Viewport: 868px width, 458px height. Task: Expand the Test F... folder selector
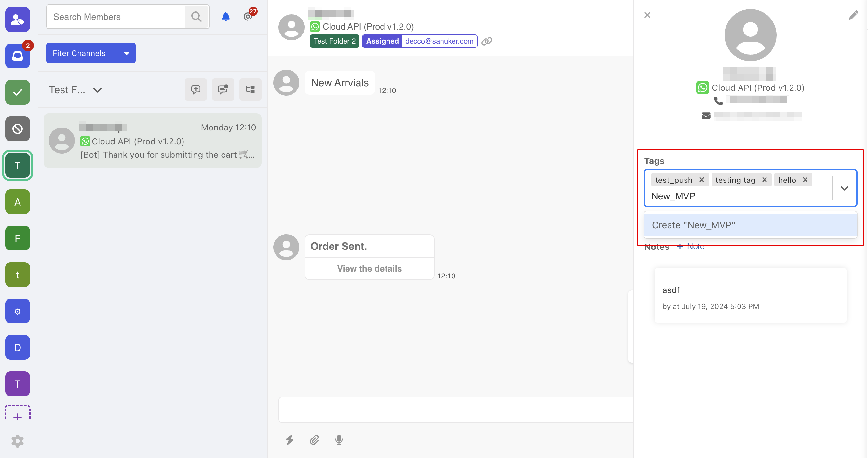(x=76, y=90)
